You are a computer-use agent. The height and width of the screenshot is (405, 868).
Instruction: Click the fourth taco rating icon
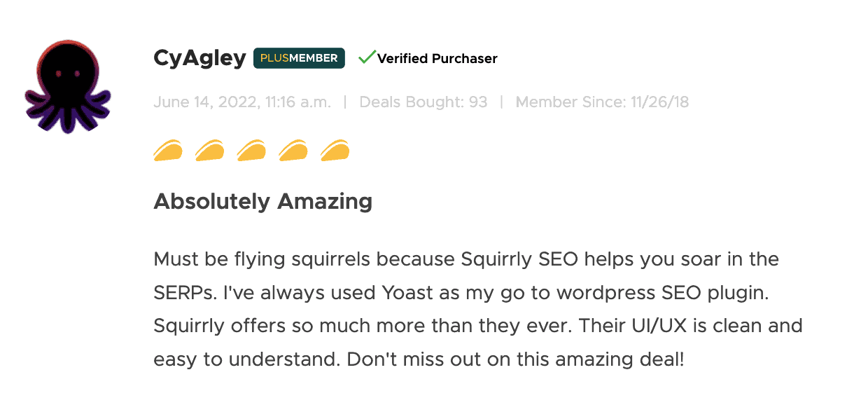coord(293,151)
